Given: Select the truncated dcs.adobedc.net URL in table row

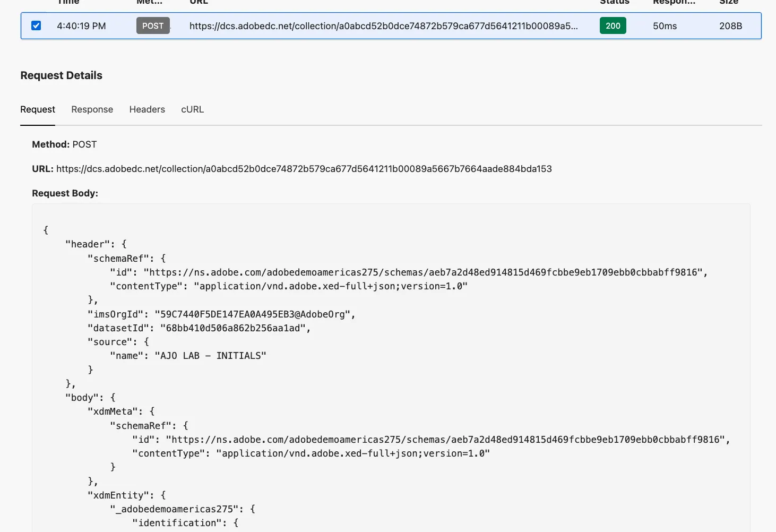Looking at the screenshot, I should (x=384, y=26).
